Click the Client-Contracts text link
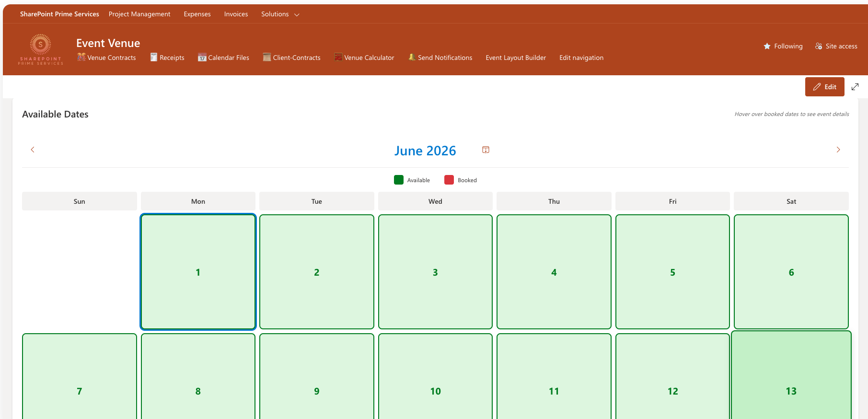 (297, 58)
